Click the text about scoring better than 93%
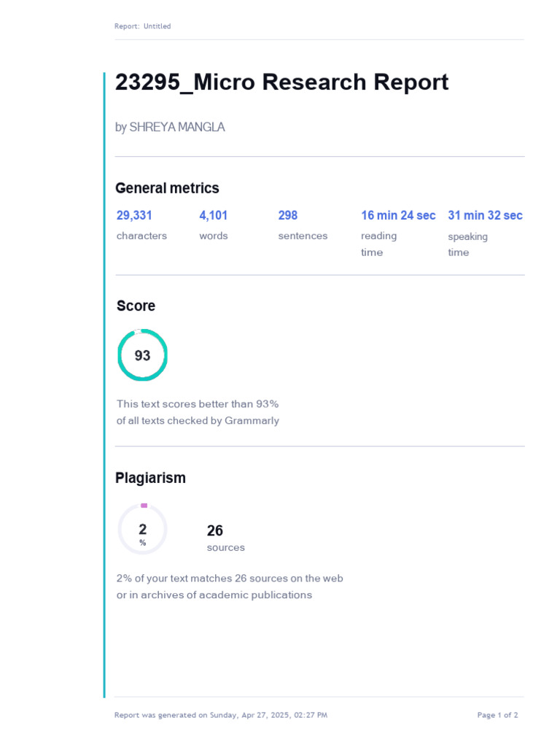The image size is (560, 747). point(198,412)
